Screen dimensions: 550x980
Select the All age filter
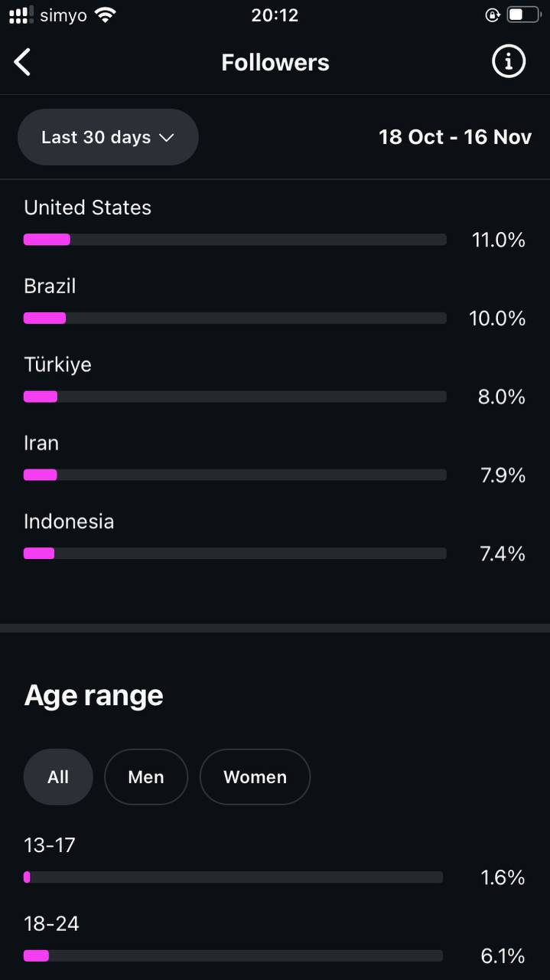tap(58, 777)
